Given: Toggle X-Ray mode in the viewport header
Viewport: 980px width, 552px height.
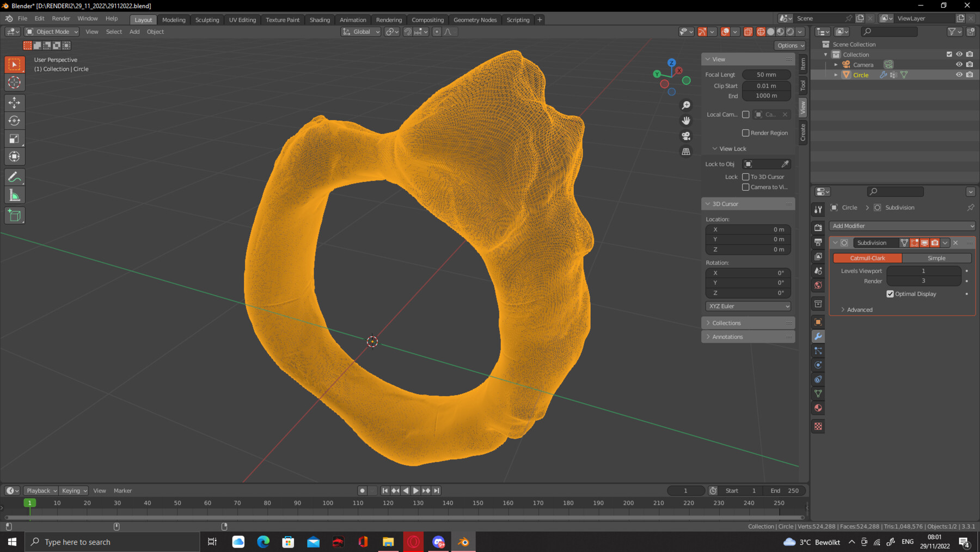Looking at the screenshot, I should click(x=748, y=32).
